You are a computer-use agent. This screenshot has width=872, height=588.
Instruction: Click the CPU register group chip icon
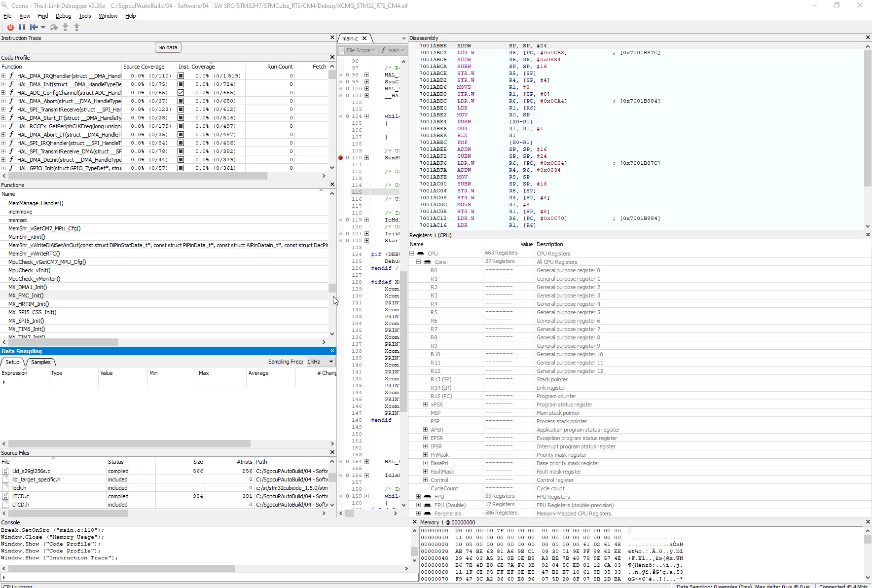pos(421,254)
